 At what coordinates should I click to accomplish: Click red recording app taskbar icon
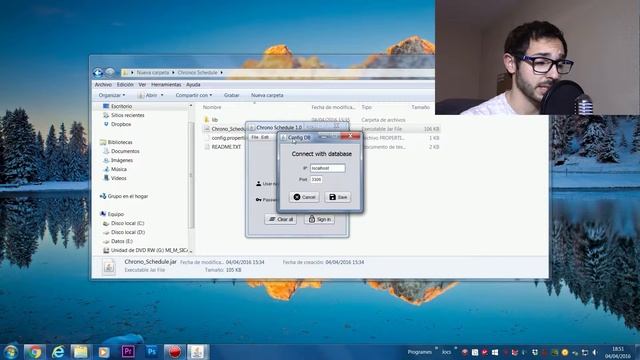(x=175, y=352)
